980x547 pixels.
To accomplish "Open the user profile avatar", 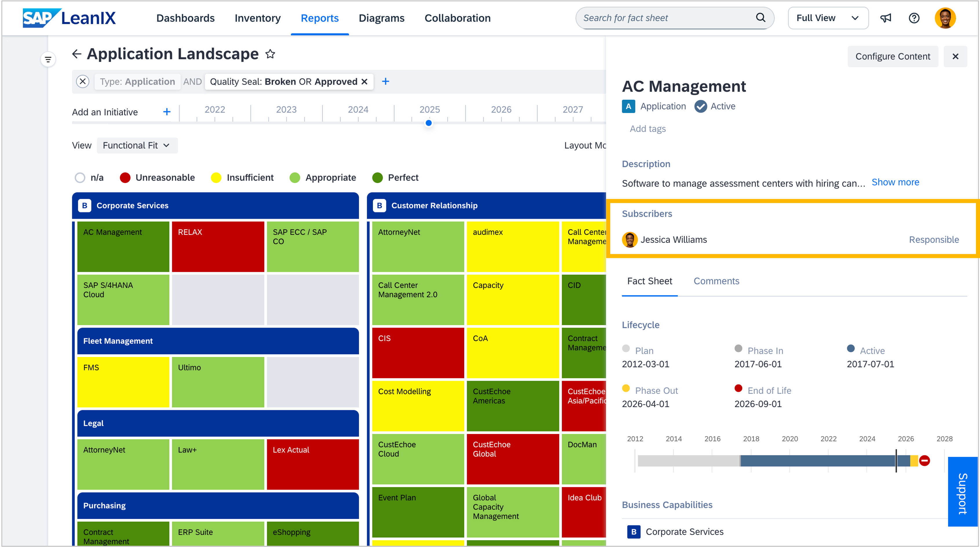I will click(946, 18).
